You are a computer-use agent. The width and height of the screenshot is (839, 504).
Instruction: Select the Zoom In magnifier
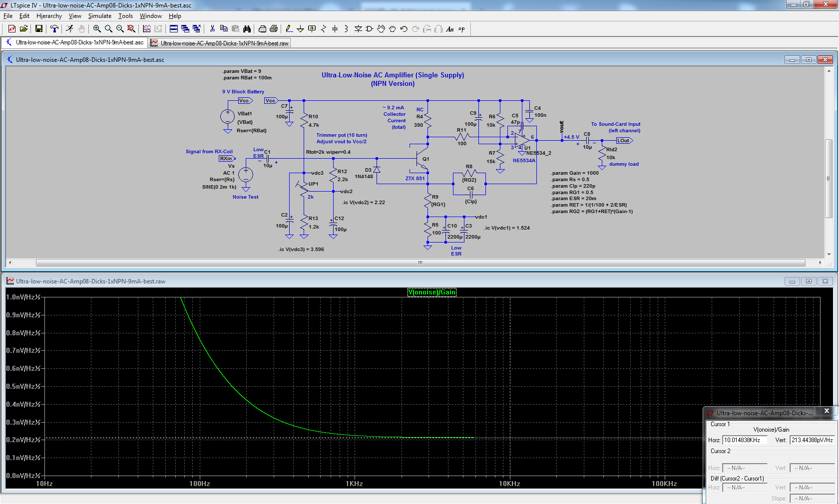97,29
